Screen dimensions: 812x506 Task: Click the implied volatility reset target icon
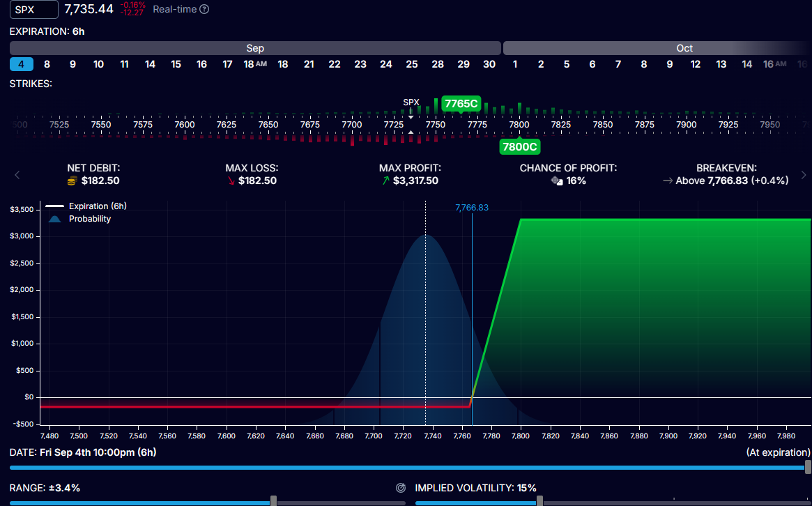point(400,488)
